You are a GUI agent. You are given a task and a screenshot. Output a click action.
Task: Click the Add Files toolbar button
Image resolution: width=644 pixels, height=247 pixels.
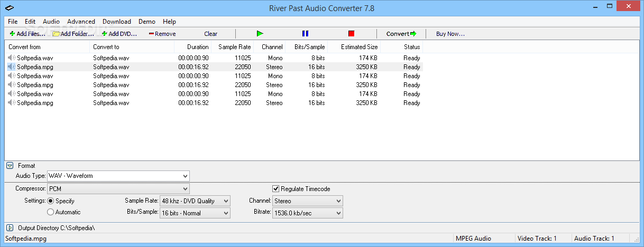27,34
